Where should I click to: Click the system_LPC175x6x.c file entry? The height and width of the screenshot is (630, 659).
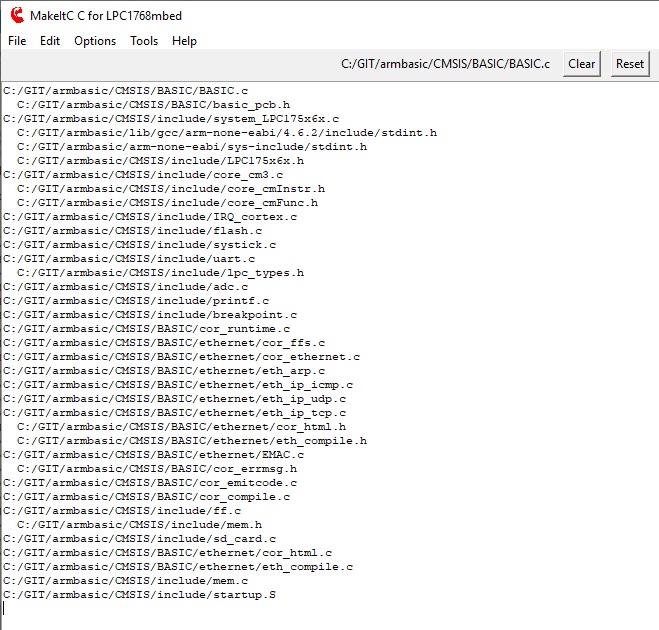pyautogui.click(x=171, y=118)
